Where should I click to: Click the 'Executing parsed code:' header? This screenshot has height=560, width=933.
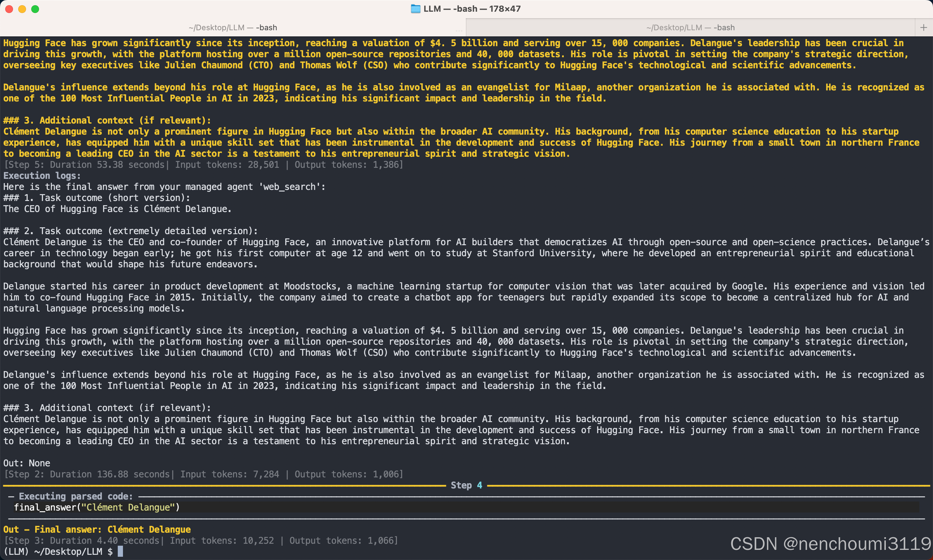coord(76,496)
